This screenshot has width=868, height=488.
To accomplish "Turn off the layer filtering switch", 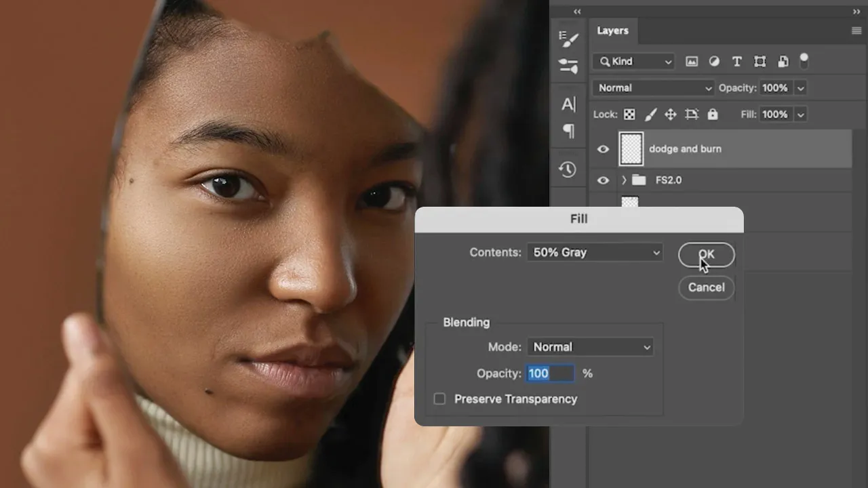I will 804,61.
